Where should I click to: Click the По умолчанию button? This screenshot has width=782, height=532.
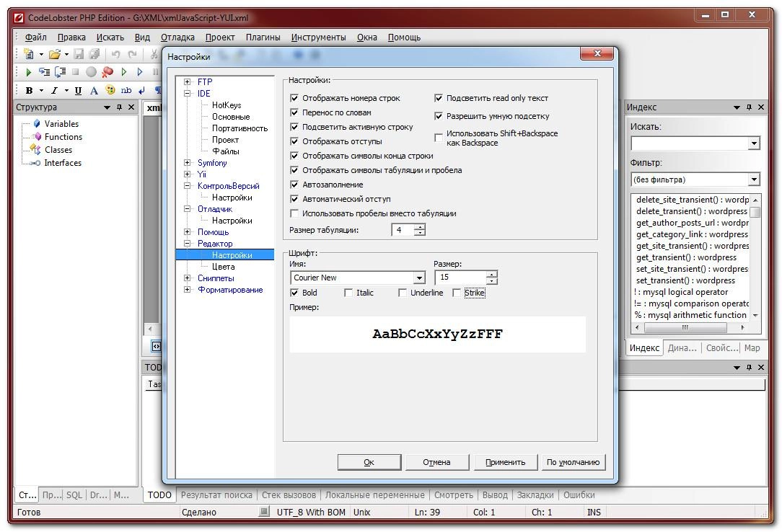[x=573, y=462]
